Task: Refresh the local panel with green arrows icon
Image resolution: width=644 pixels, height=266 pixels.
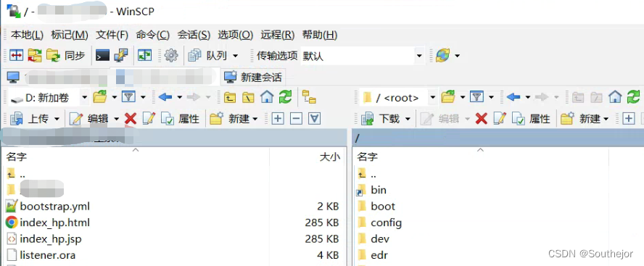Action: [x=285, y=97]
